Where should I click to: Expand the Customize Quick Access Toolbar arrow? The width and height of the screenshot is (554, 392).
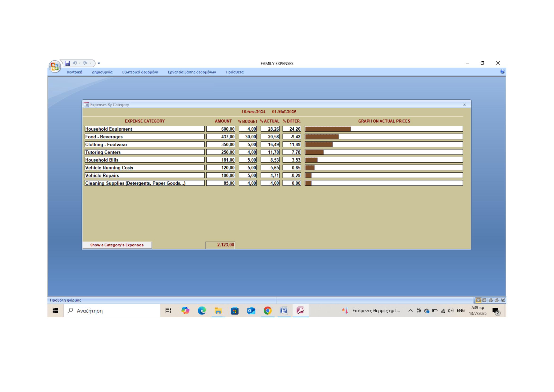[x=99, y=63]
